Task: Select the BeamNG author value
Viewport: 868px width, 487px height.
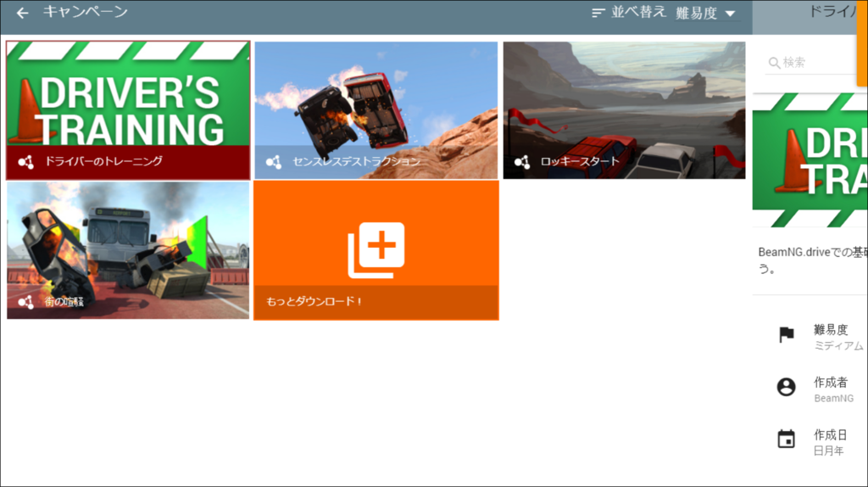Action: click(833, 399)
